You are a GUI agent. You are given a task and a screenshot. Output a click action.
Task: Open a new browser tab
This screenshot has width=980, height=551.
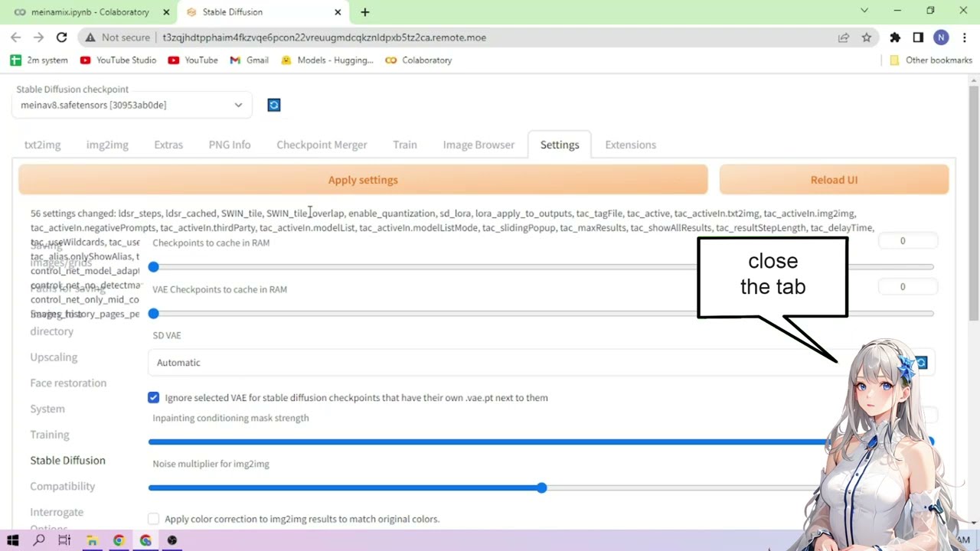point(365,12)
